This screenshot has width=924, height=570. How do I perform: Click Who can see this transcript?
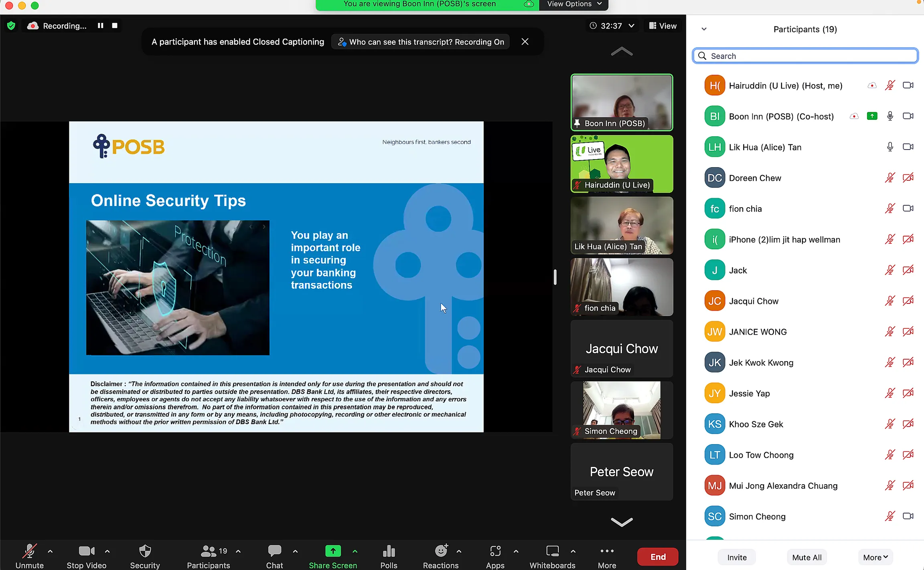pos(420,42)
